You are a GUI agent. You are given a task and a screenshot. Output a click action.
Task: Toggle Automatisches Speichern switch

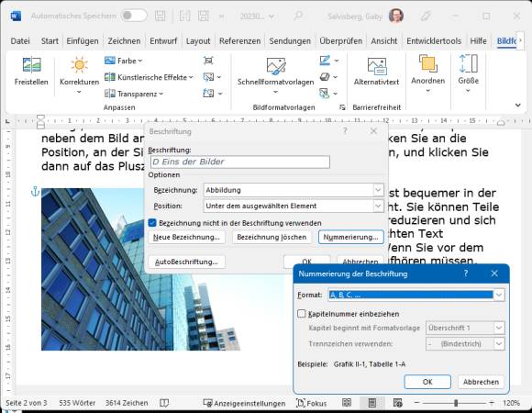pos(134,16)
